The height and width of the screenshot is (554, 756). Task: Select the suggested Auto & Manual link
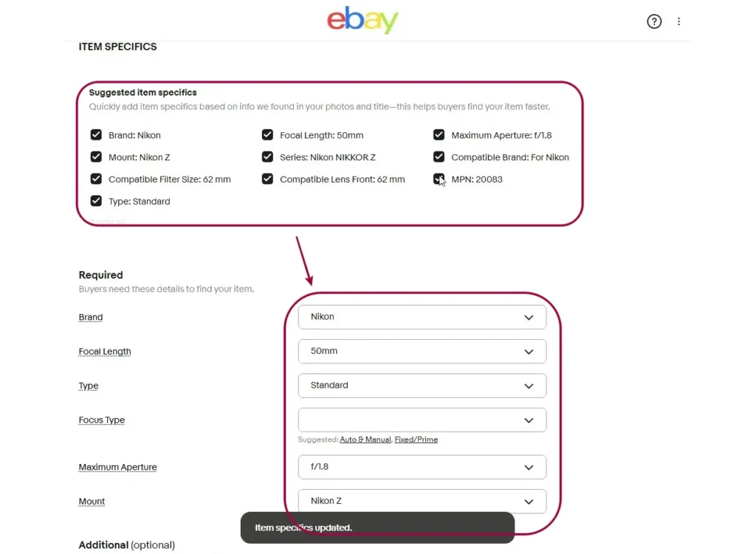coord(365,440)
